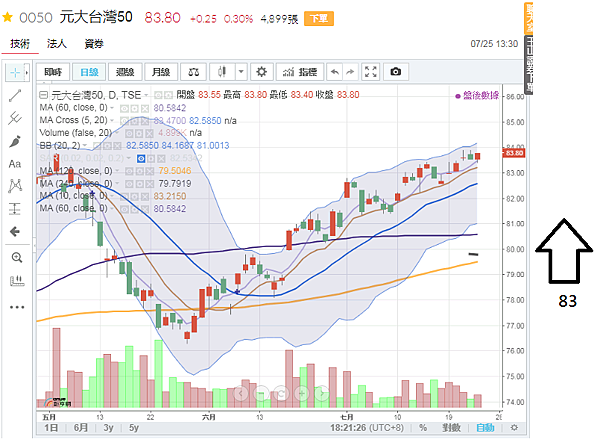This screenshot has height=448, width=600.
Task: Toggle 自動 auto scale
Action: [x=485, y=428]
